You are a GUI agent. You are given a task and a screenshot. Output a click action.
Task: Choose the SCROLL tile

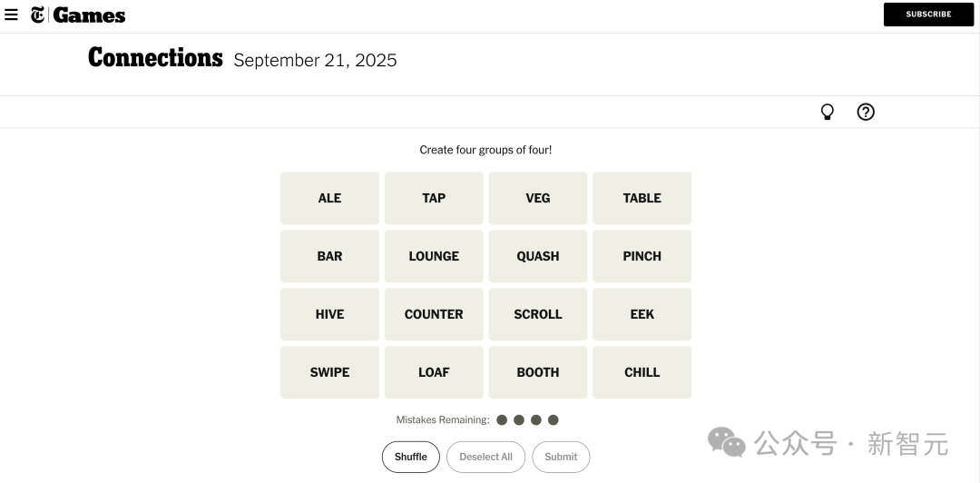pos(538,315)
